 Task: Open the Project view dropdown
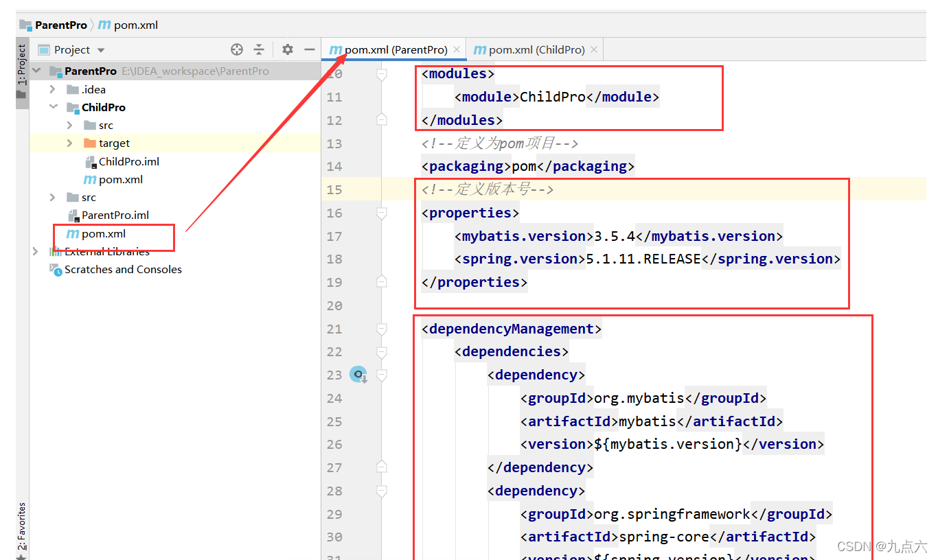click(101, 50)
